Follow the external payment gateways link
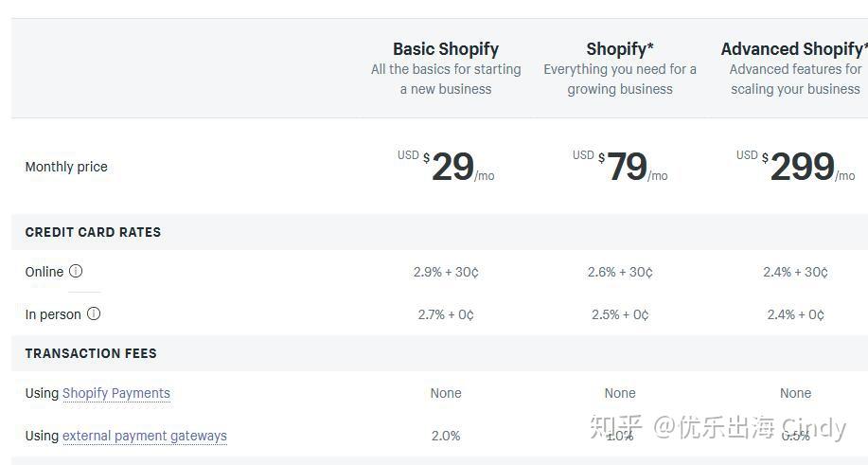 pyautogui.click(x=145, y=436)
